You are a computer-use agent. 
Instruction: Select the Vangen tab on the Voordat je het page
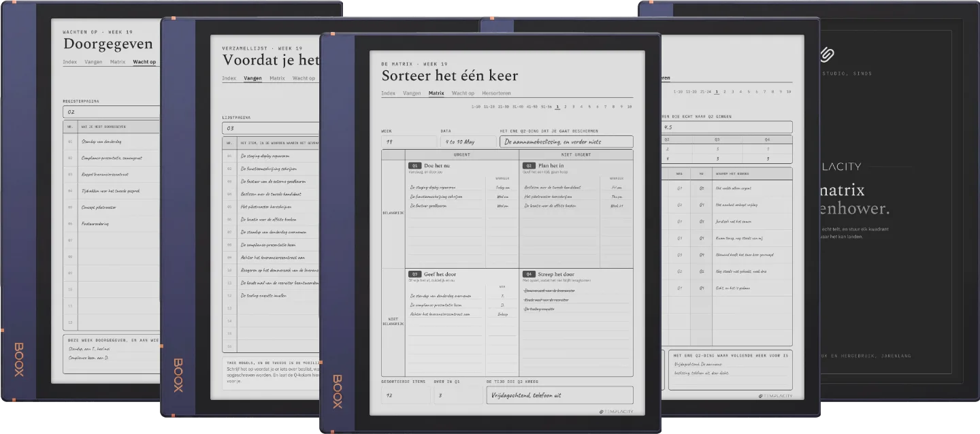tap(252, 78)
